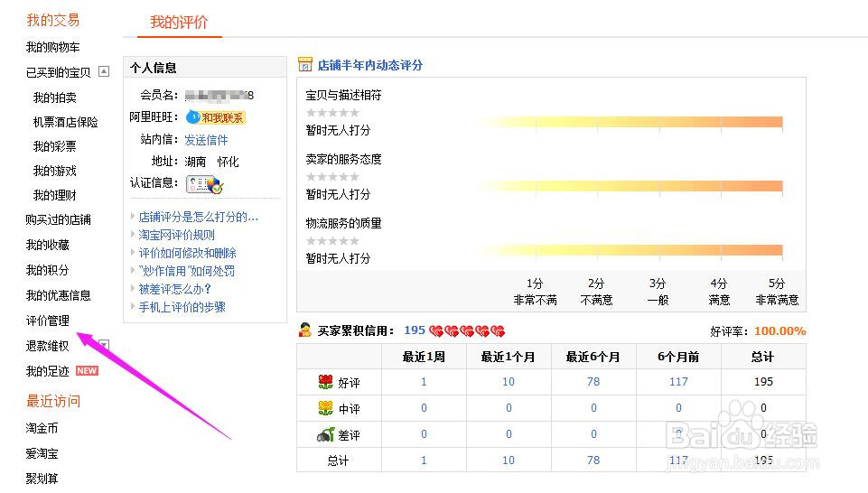Image resolution: width=868 pixels, height=493 pixels.
Task: Click the 宝贝与描述相符 star rating
Action: [332, 112]
